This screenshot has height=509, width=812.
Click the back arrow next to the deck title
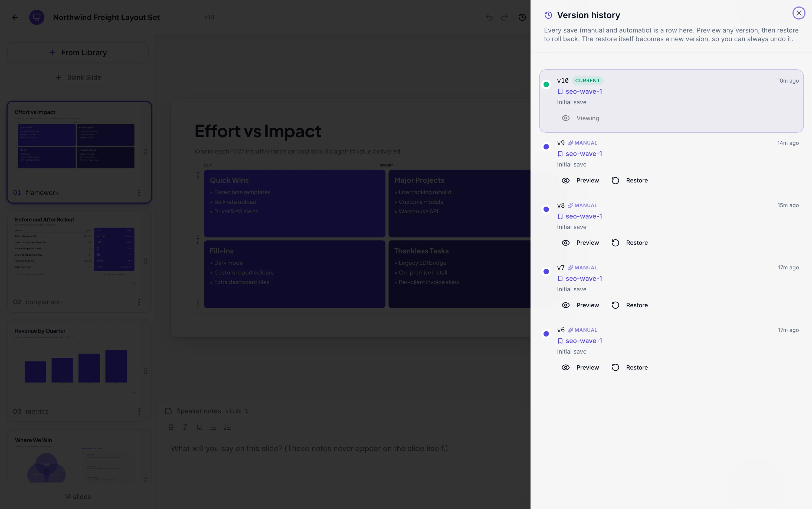(x=15, y=17)
